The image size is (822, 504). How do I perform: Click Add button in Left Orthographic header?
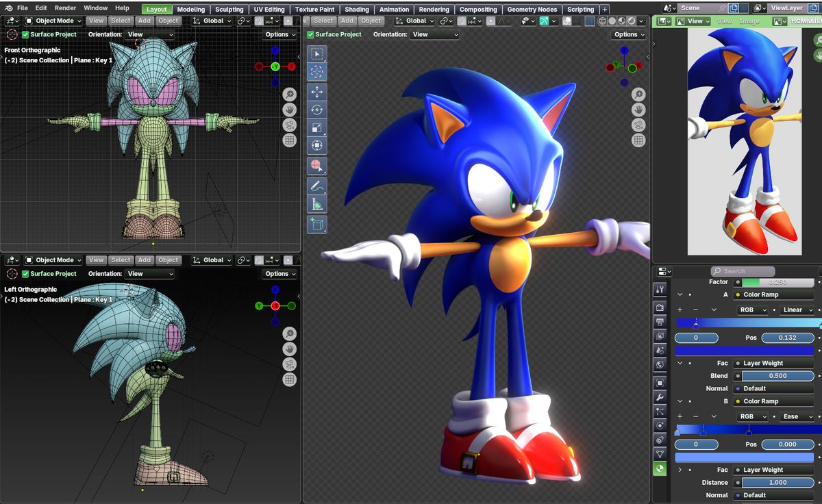(144, 260)
